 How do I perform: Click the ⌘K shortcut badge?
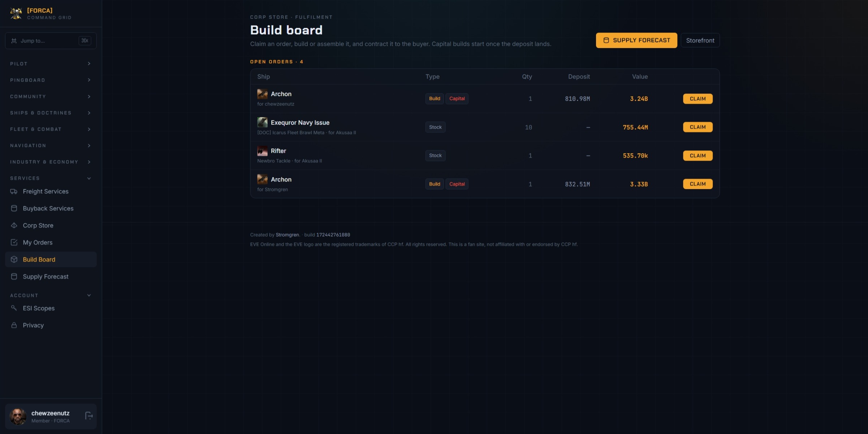[85, 40]
